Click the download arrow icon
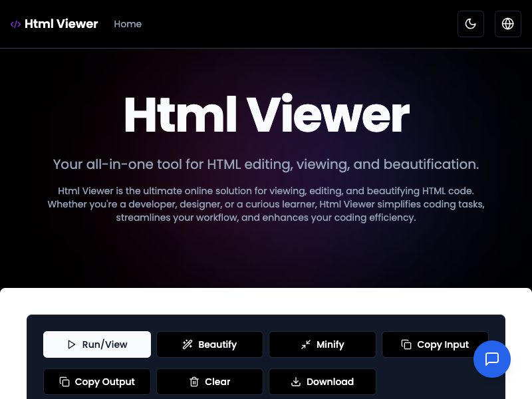The width and height of the screenshot is (532, 399). pos(296,382)
